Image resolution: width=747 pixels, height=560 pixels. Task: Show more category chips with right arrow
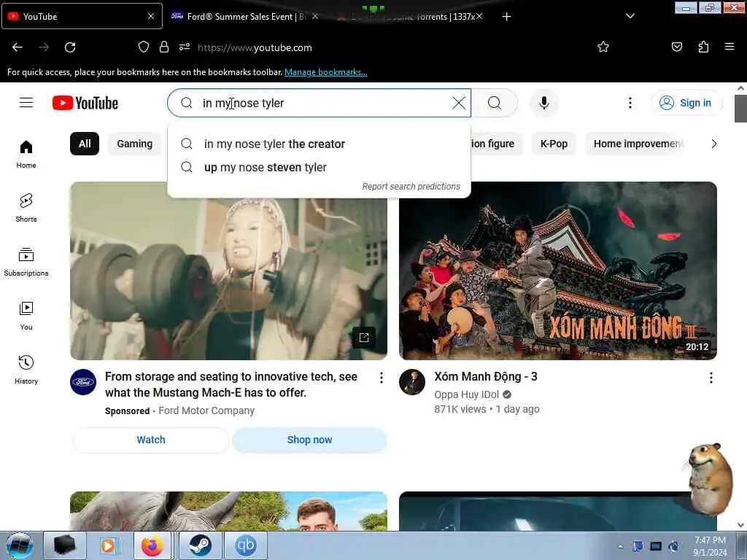pos(713,144)
